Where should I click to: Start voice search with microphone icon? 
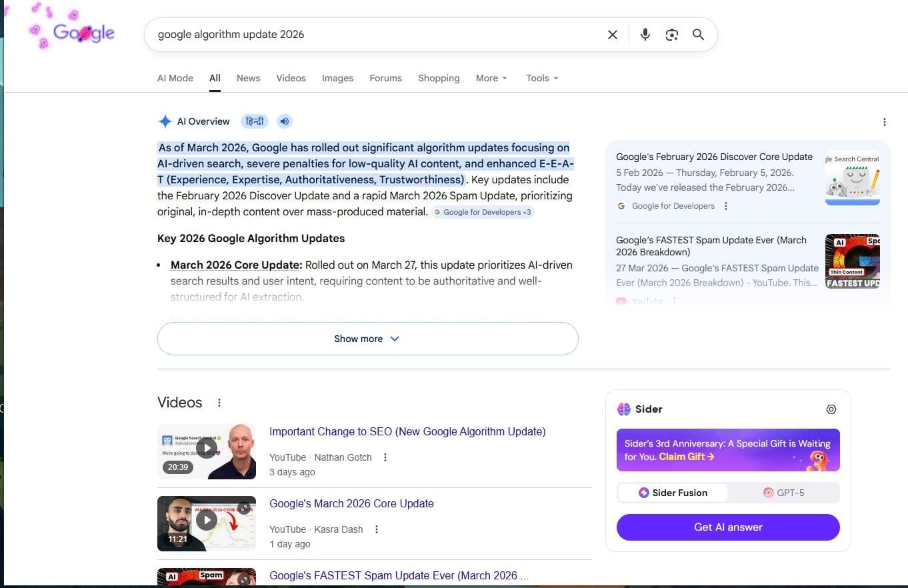[x=645, y=35]
